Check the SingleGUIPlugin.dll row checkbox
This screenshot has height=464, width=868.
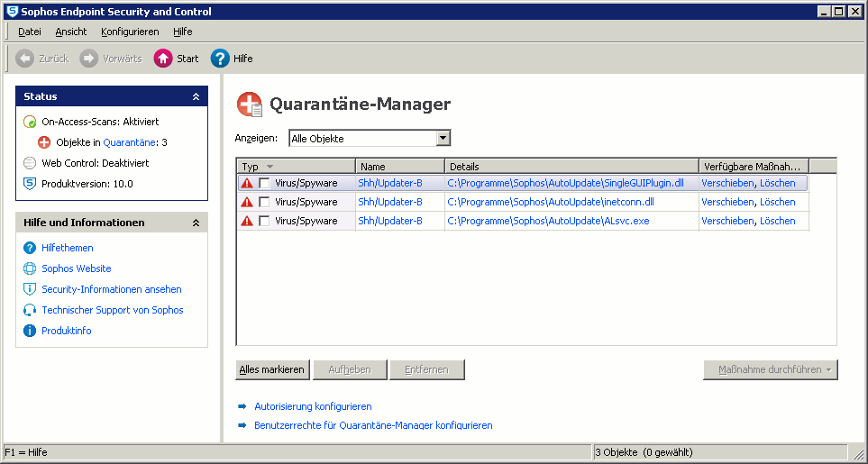(265, 183)
